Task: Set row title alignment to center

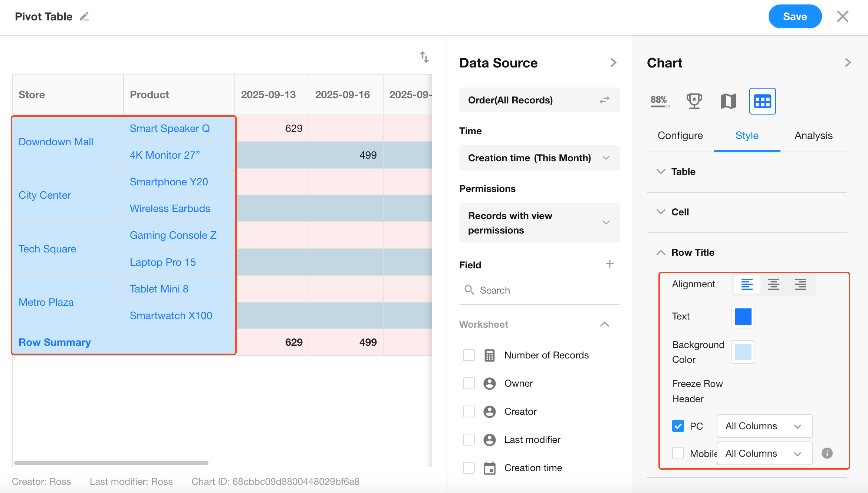Action: (x=773, y=284)
